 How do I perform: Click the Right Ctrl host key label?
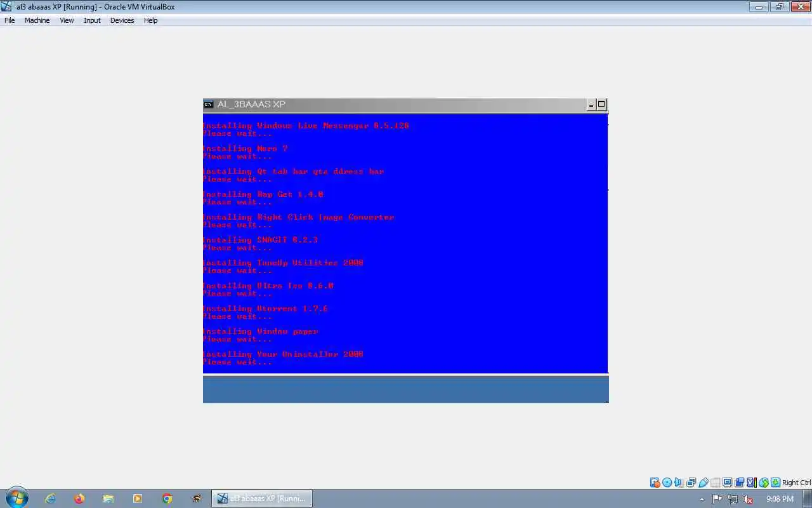(796, 483)
